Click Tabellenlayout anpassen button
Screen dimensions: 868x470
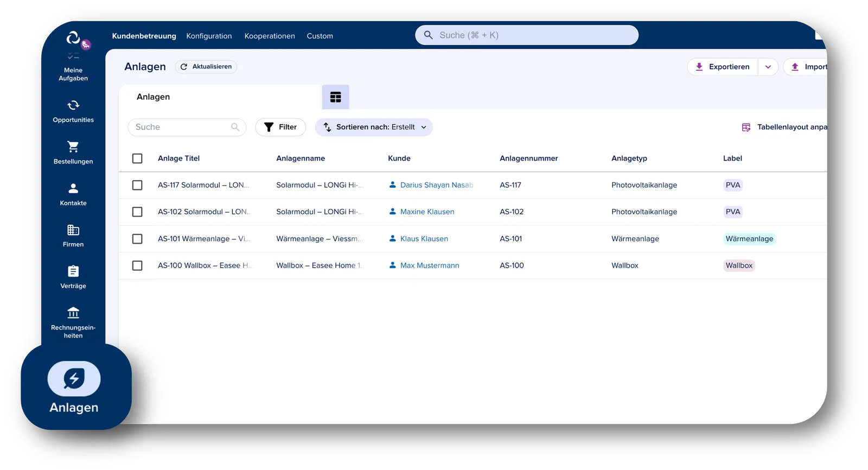tap(785, 127)
